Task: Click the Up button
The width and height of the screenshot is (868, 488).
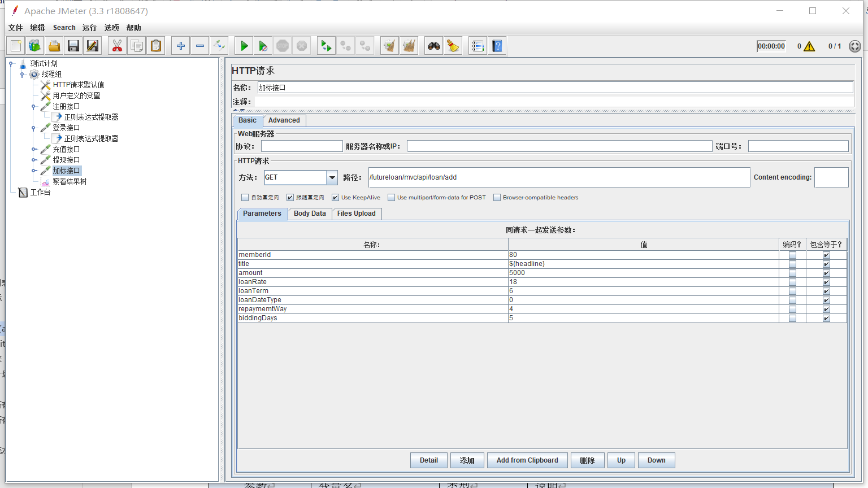Action: tap(622, 460)
